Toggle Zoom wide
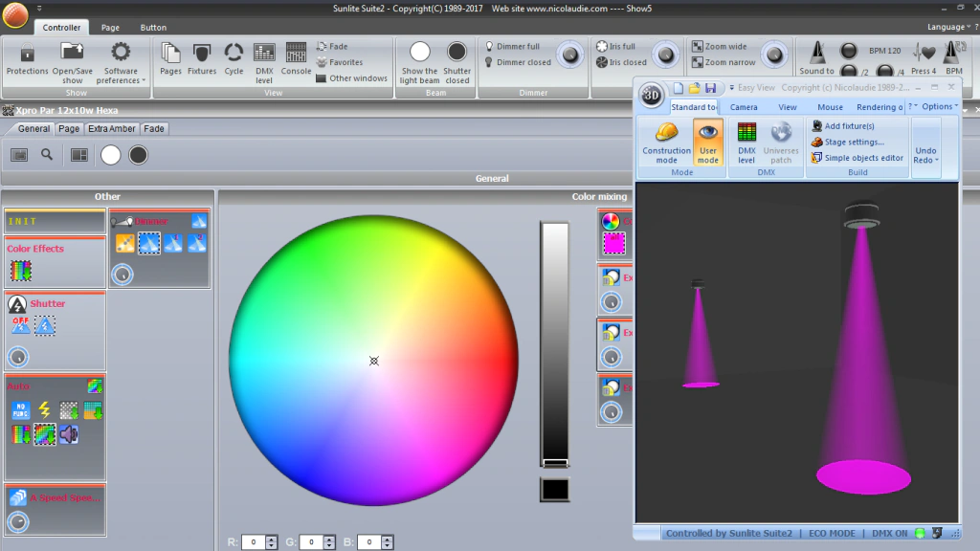Screen dimensions: 980x551 coord(720,46)
